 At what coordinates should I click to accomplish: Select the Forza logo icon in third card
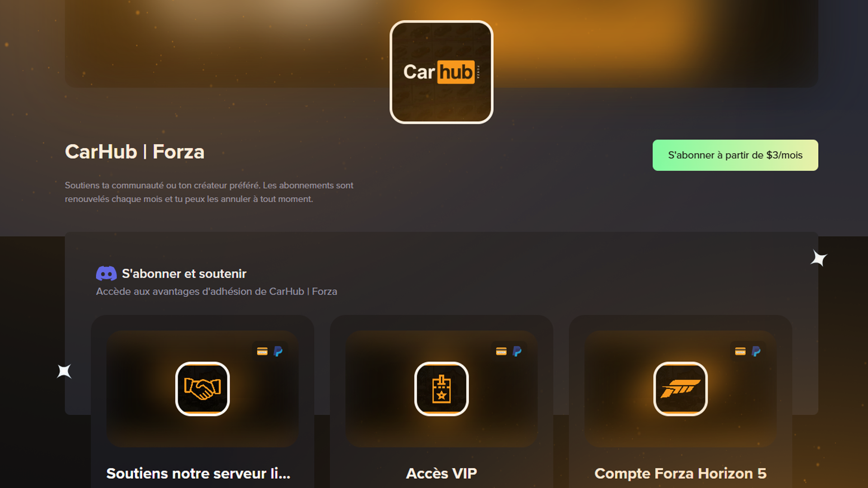tap(680, 389)
